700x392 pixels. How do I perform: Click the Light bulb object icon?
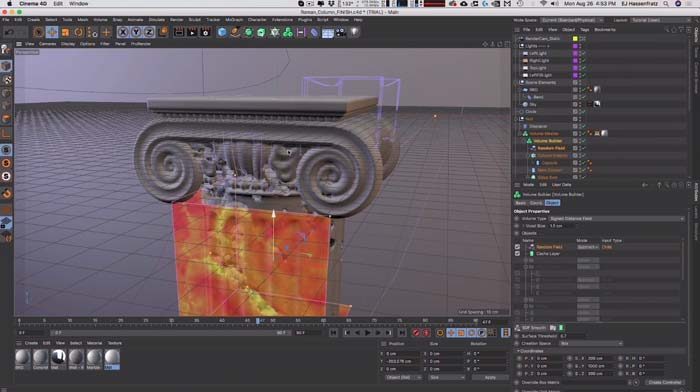[x=354, y=32]
